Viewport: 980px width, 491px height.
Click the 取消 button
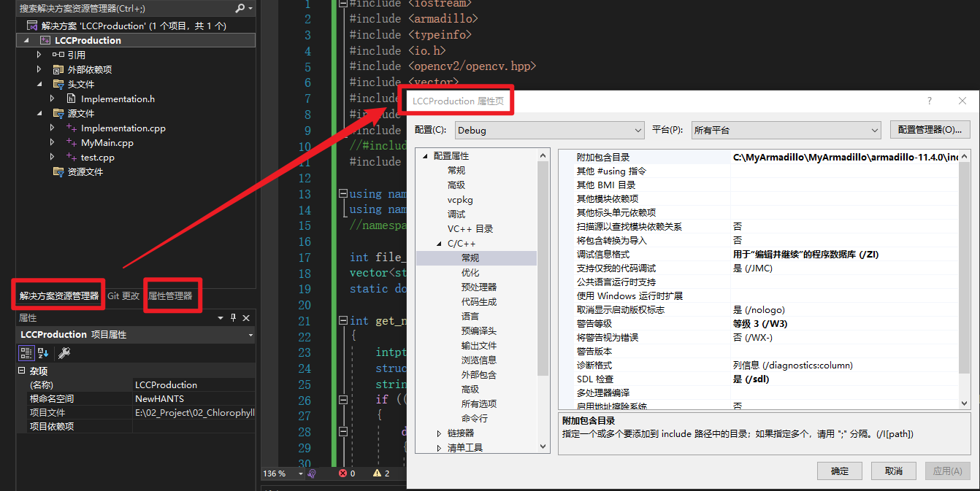(894, 471)
